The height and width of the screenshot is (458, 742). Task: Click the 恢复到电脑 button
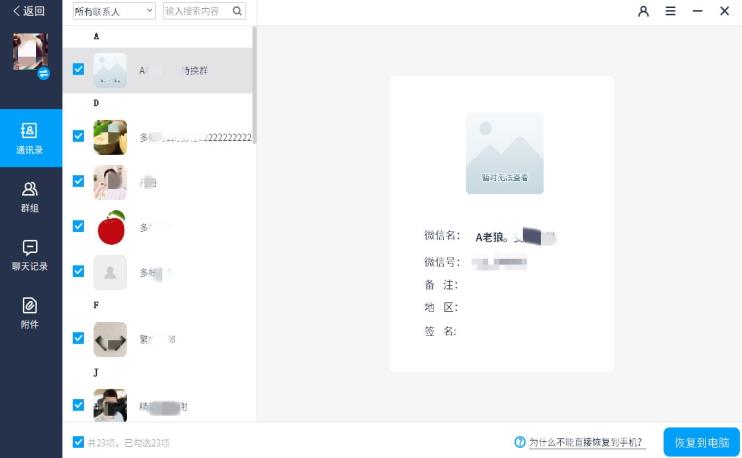point(701,442)
